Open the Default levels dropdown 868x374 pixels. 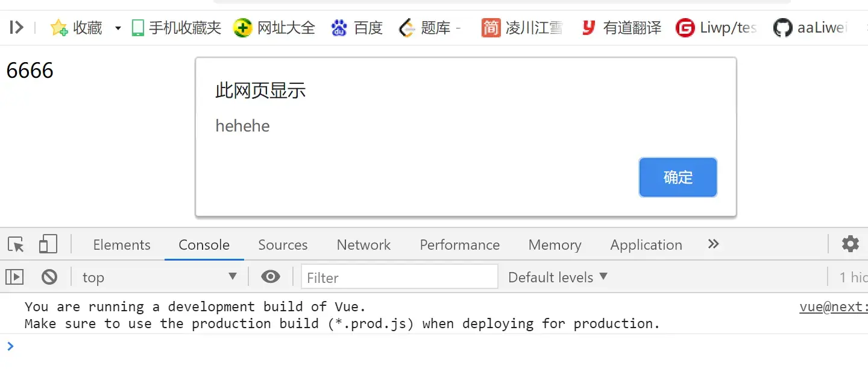tap(558, 277)
